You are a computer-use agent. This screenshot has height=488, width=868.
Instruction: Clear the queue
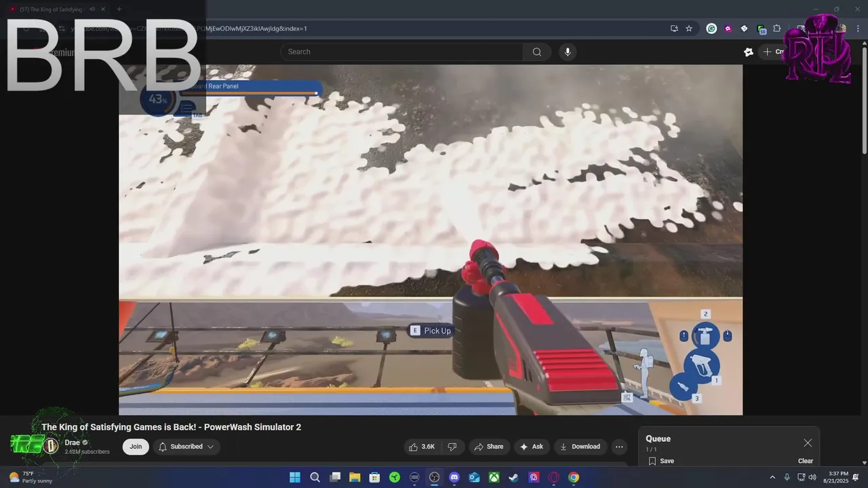[806, 461]
